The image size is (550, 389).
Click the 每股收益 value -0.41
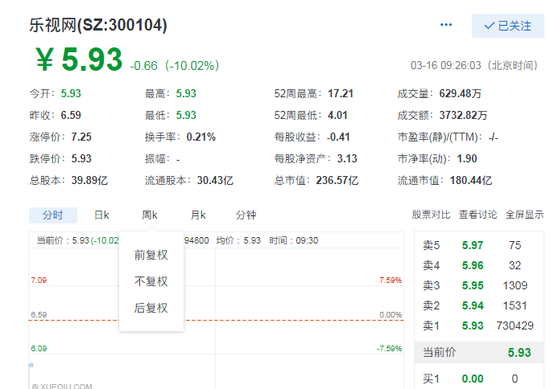[338, 137]
